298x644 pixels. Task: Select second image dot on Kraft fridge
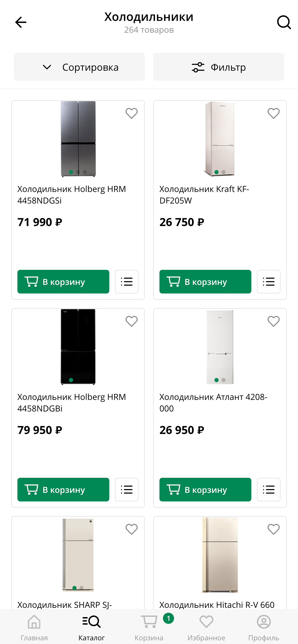(223, 172)
